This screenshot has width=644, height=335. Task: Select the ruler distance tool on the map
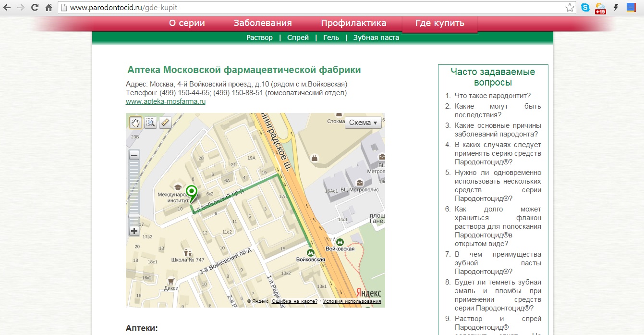[166, 123]
